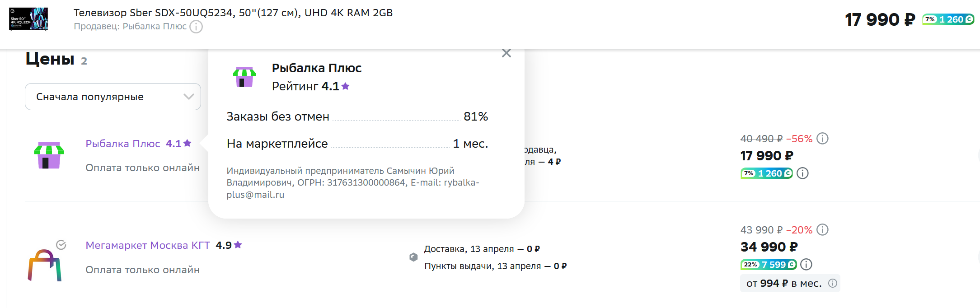The image size is (980, 308).
Task: Click the Мегамаркет shopping bag logo
Action: (x=44, y=265)
